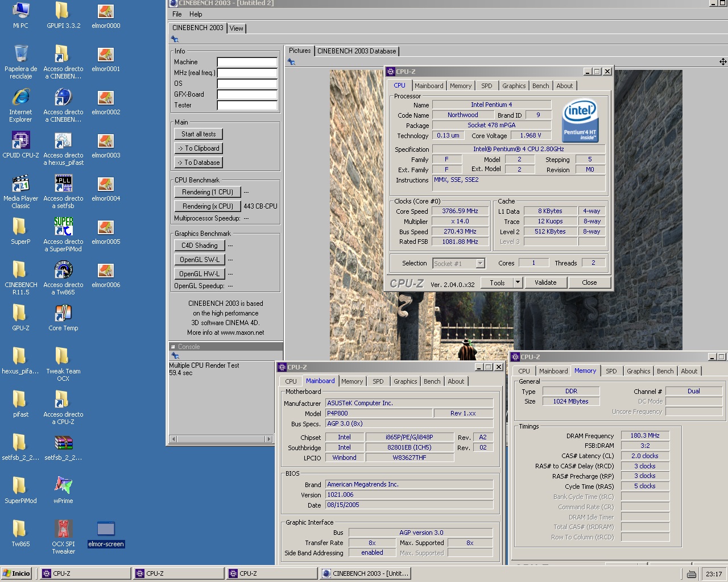Open the wPrime desktop icon

tap(63, 490)
